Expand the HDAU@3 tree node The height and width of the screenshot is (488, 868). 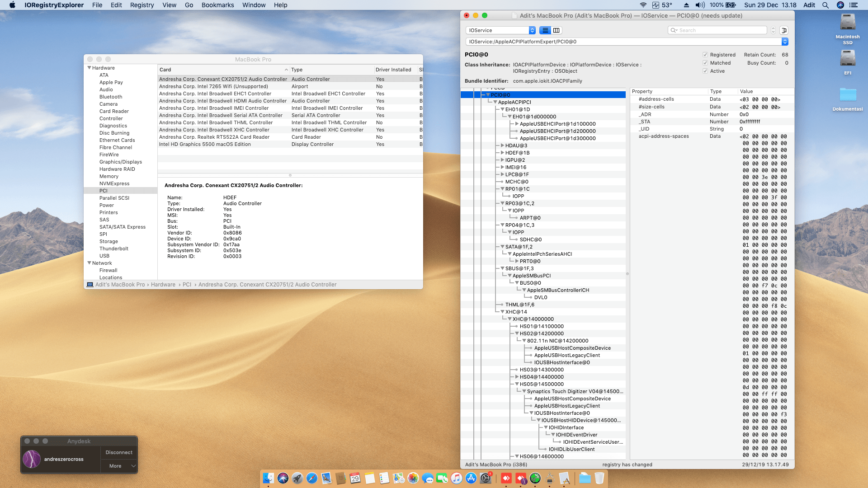[502, 145]
